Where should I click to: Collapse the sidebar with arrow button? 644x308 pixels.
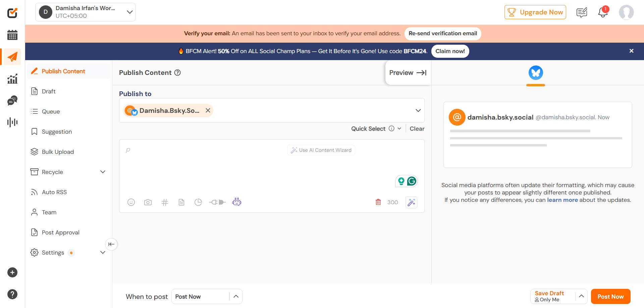click(111, 244)
